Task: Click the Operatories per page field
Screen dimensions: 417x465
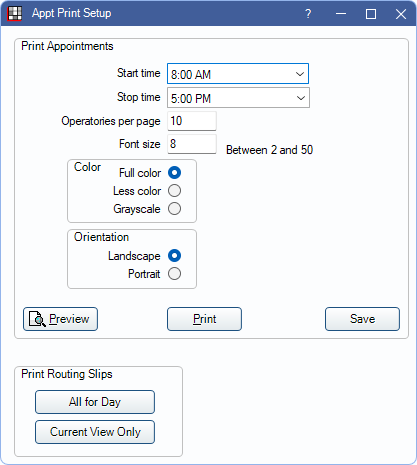Action: click(192, 121)
